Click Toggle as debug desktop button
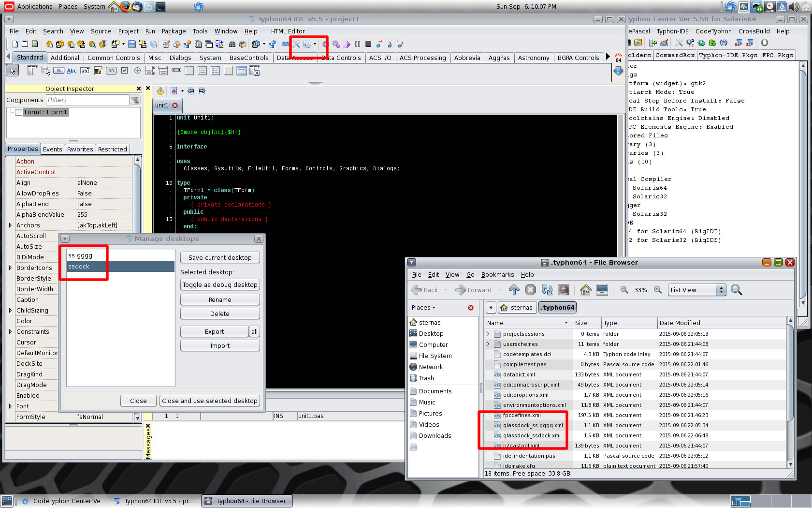Viewport: 812px width, 508px height. point(220,284)
